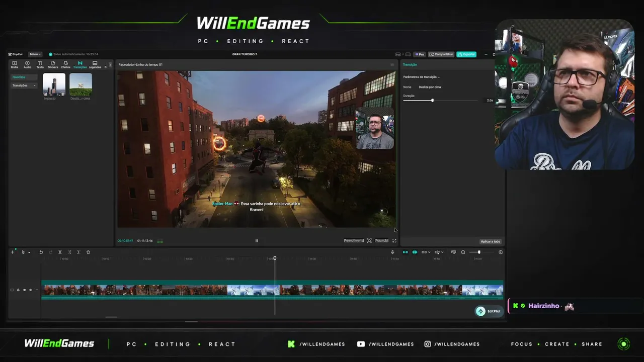Click the Exportar button

tap(466, 54)
